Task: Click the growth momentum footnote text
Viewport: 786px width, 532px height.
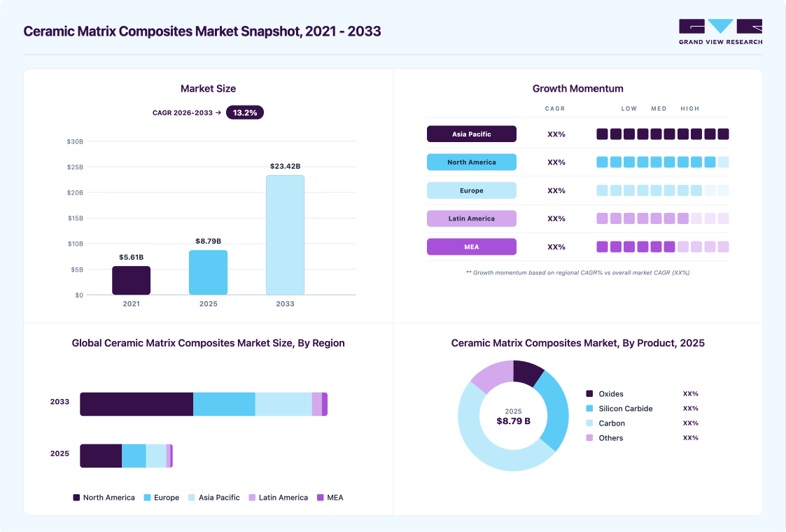Action: pos(578,273)
